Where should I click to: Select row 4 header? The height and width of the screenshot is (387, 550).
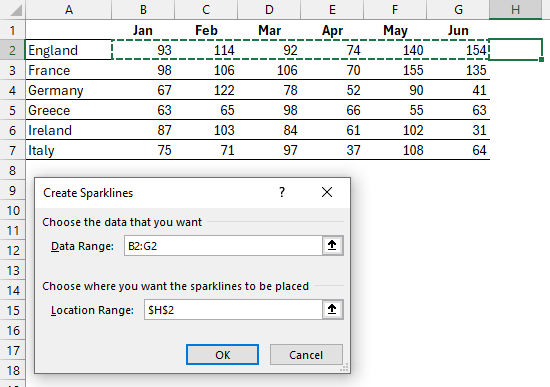(13, 90)
